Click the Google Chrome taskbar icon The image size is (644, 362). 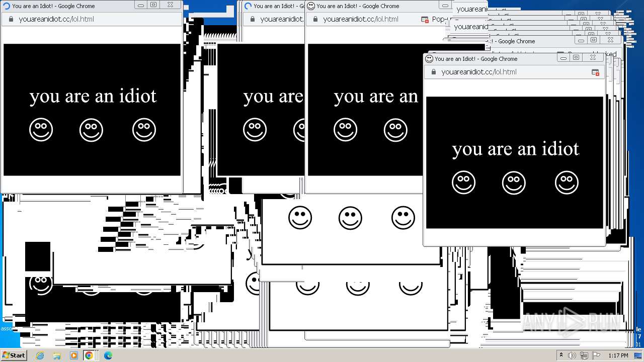89,355
